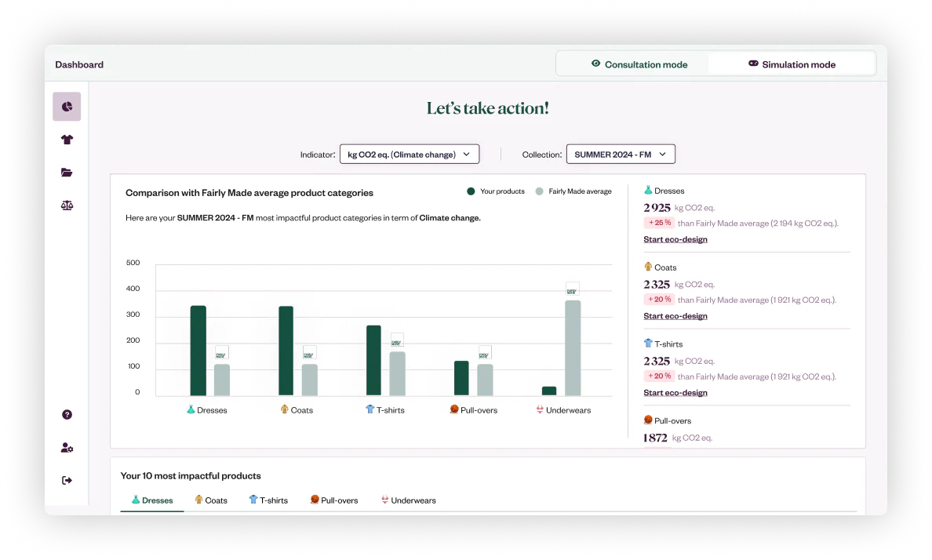The height and width of the screenshot is (560, 932).
Task: Click the logout icon in sidebar
Action: 67,480
